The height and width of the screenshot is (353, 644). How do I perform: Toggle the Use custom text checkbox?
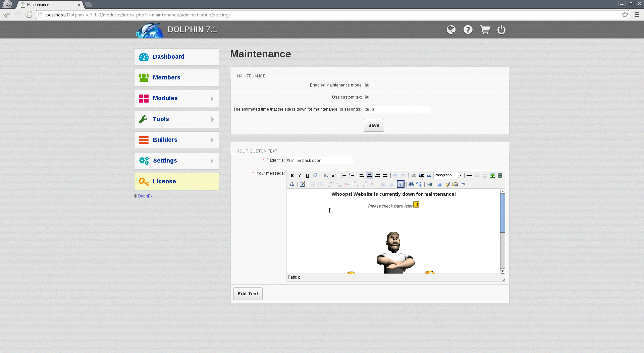(x=367, y=97)
